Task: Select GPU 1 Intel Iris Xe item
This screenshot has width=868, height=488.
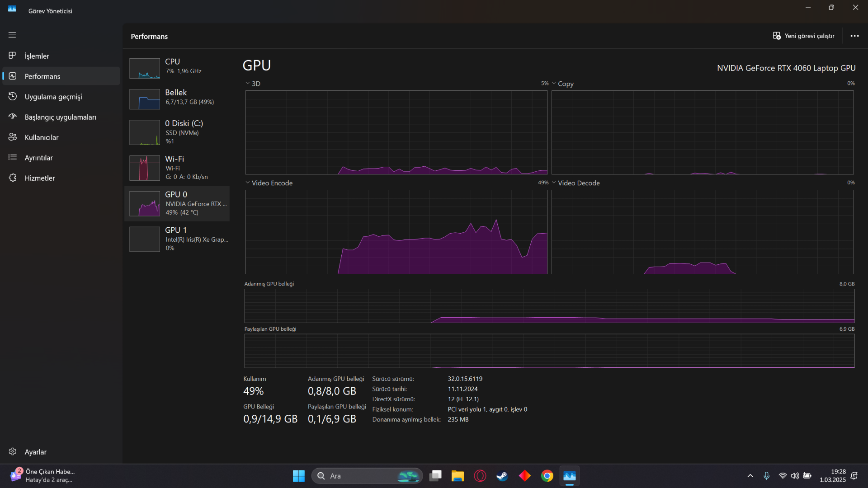Action: 177,239
